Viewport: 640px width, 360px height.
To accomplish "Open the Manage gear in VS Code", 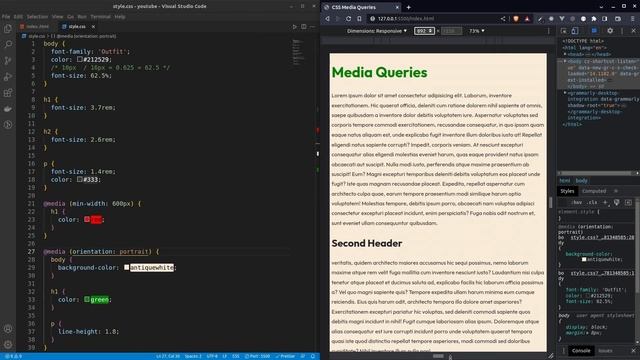I will coord(8,344).
